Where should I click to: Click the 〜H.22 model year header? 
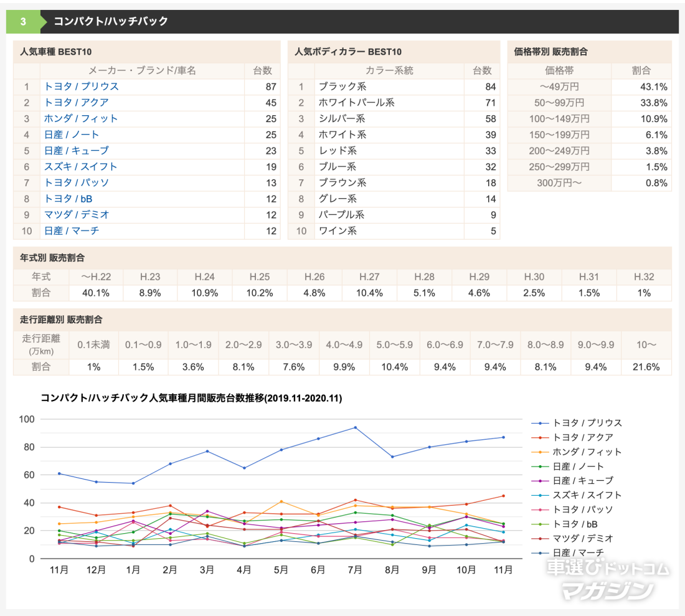96,277
